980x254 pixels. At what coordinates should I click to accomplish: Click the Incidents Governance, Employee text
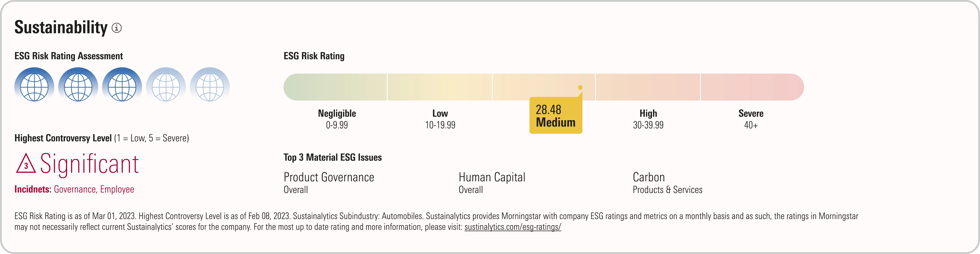[x=74, y=189]
